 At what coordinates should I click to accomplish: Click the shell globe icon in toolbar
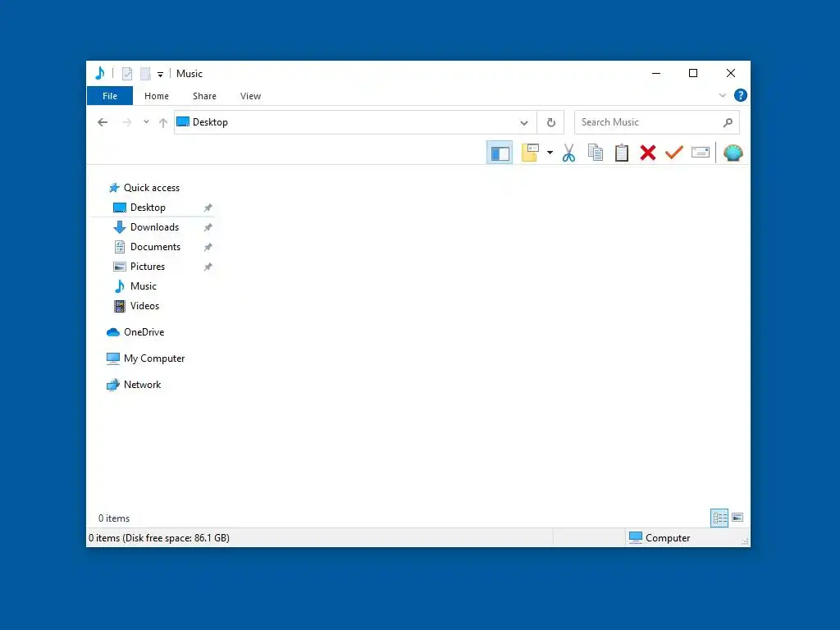pos(733,153)
